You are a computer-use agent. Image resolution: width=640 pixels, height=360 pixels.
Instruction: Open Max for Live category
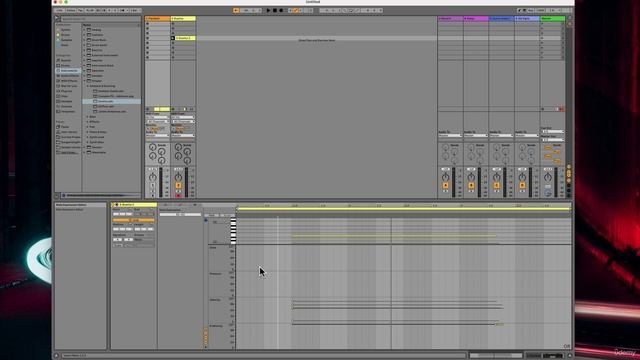point(68,86)
